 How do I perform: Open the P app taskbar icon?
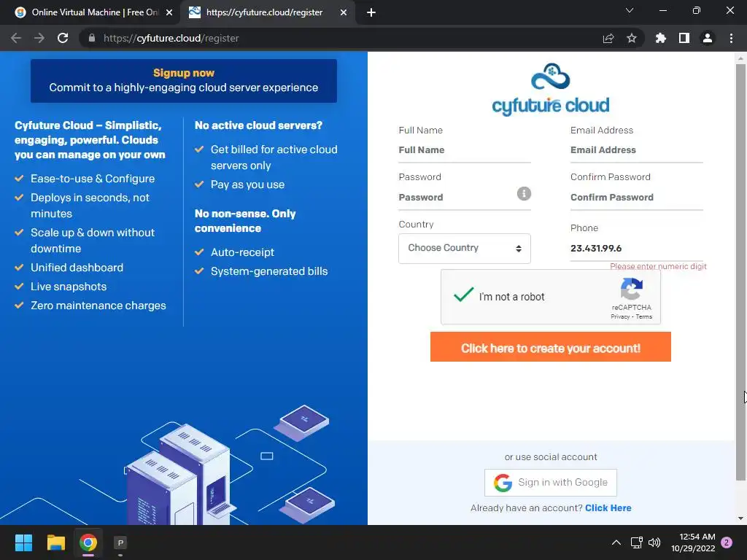[x=120, y=542]
